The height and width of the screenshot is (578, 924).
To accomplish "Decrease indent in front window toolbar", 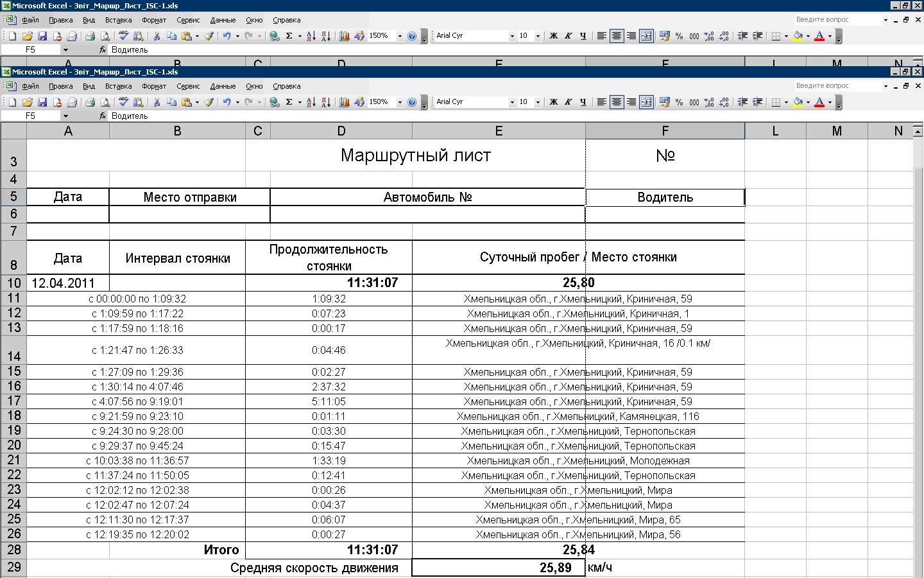I will [x=742, y=102].
